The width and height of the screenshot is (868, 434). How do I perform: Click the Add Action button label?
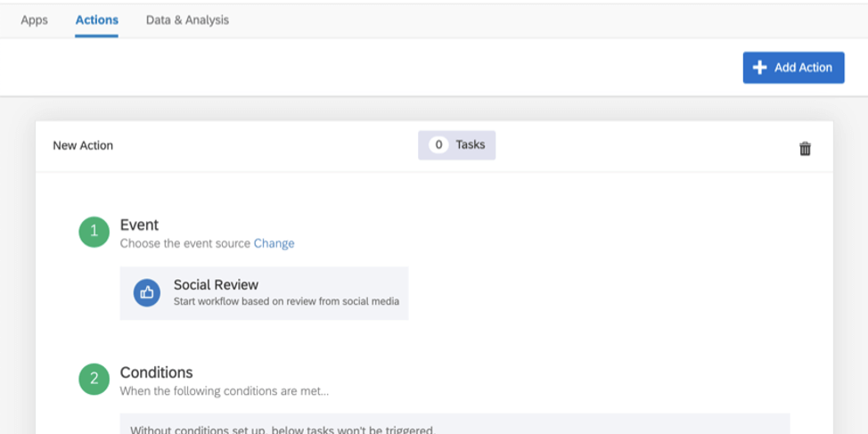pyautogui.click(x=803, y=68)
